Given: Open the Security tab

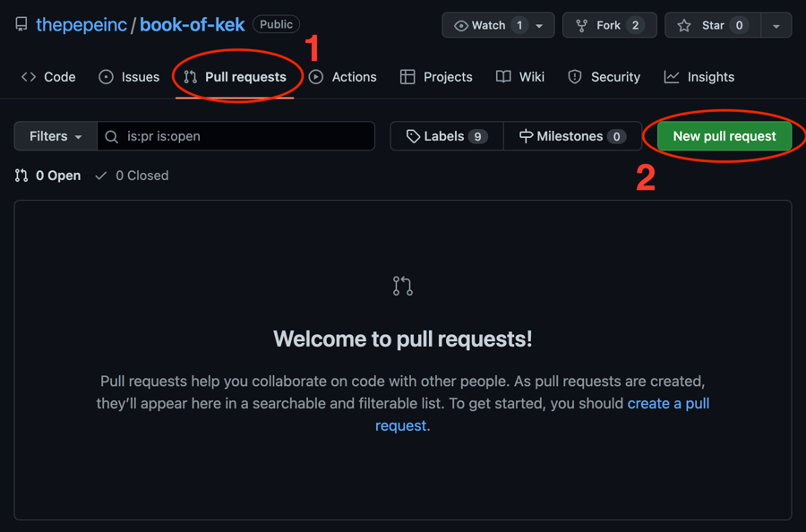Looking at the screenshot, I should click(604, 77).
